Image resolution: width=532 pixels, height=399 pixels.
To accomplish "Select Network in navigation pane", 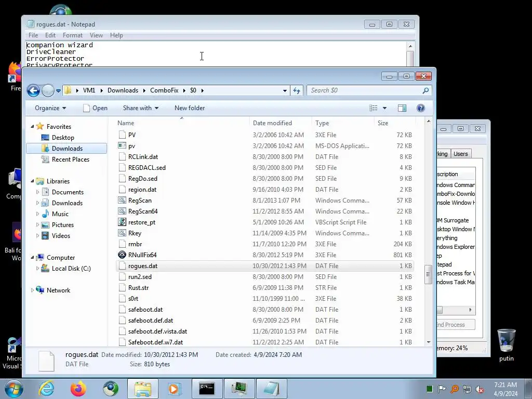I will point(58,290).
